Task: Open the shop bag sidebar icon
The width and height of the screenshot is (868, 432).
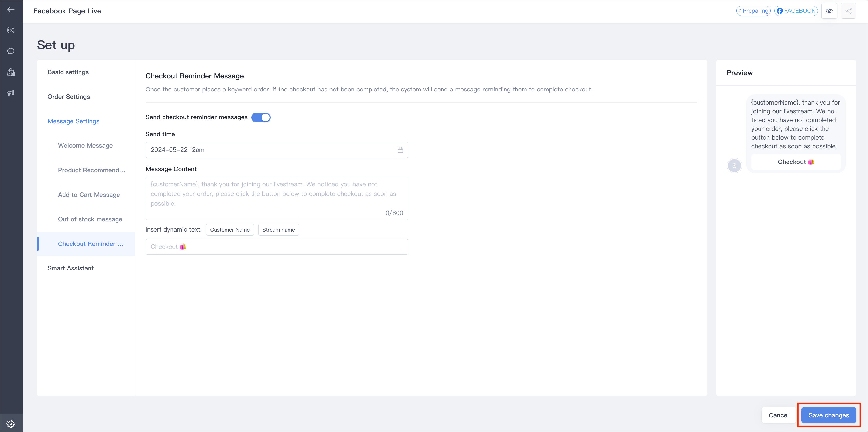Action: coord(11,72)
